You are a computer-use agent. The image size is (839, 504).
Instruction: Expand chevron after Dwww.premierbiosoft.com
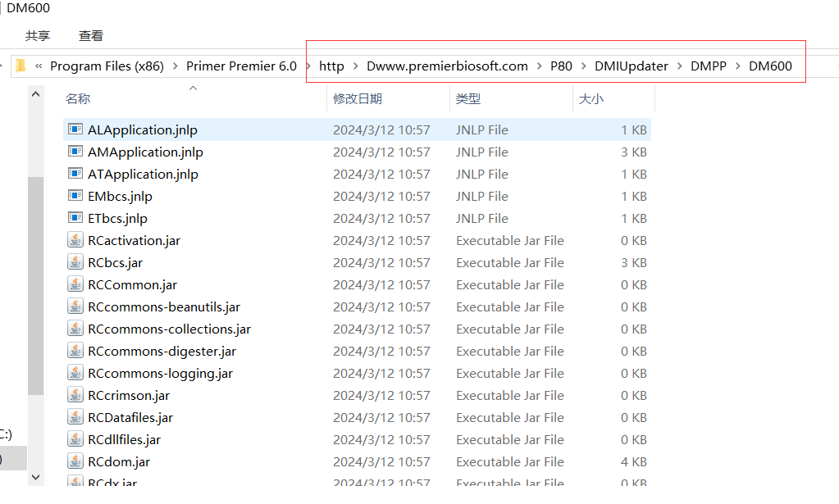[539, 66]
